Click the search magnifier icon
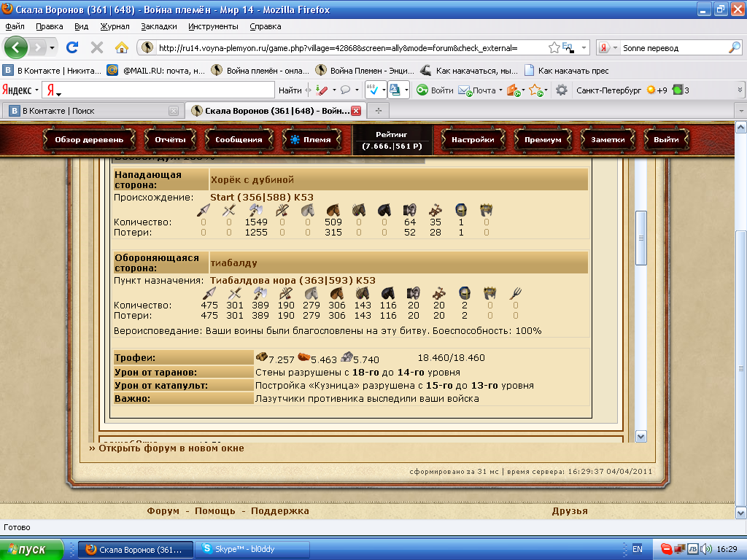This screenshot has height=560, width=747. (x=735, y=47)
